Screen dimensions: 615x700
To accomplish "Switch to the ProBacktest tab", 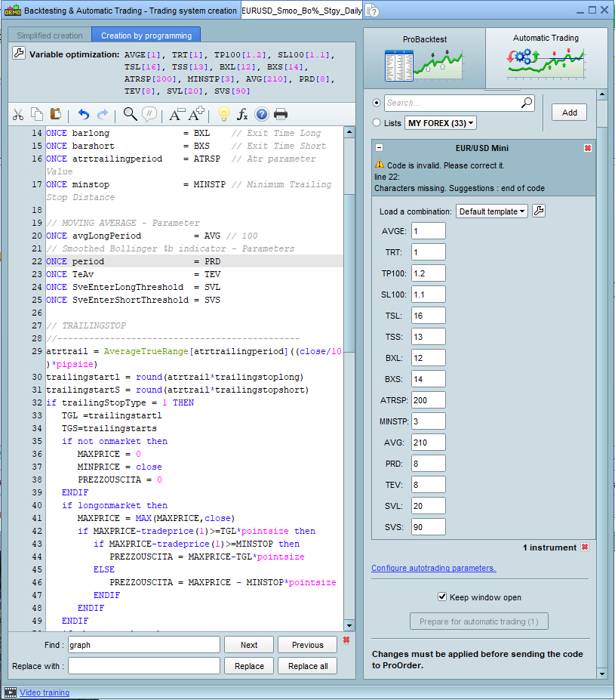I will (x=424, y=59).
